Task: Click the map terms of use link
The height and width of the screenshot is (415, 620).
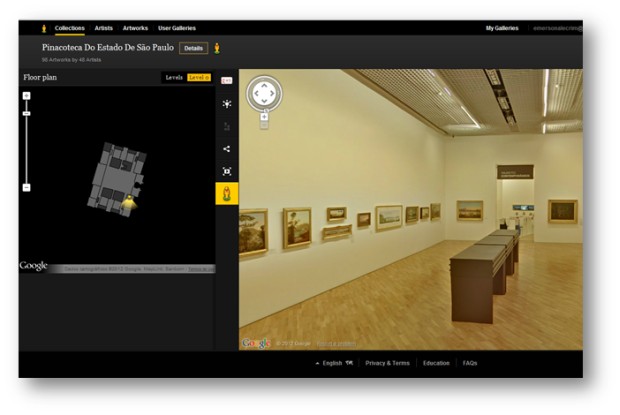Action: pyautogui.click(x=201, y=269)
